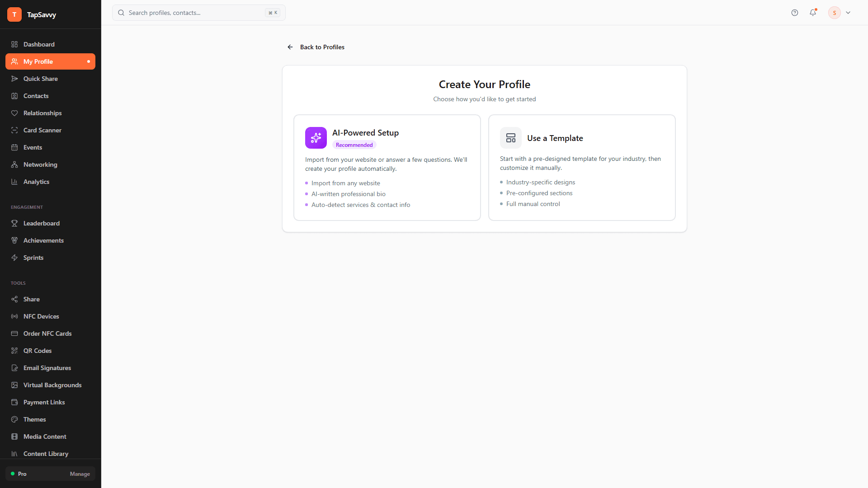The image size is (868, 488).
Task: Open the help icon in top bar
Action: (x=795, y=13)
